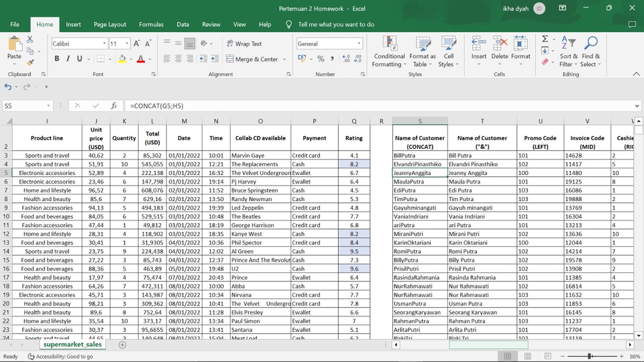Screen dimensions: 644x362
Task: Click the Increase Indent icon
Action: (215, 59)
